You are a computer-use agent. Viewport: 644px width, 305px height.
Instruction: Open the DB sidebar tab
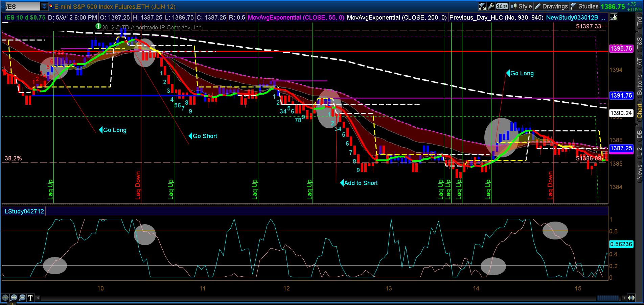tap(639, 134)
